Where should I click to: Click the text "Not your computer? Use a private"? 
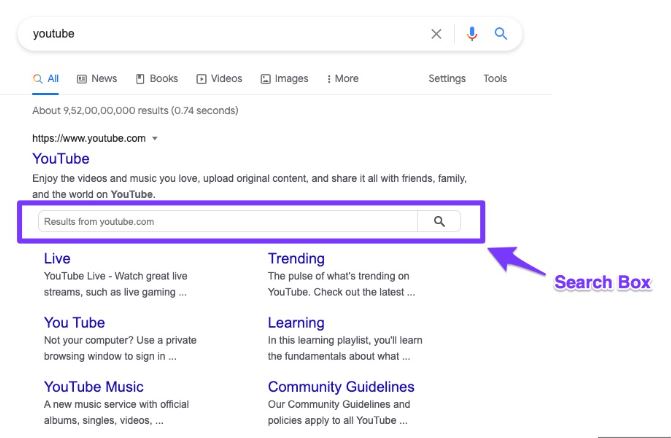coord(120,340)
